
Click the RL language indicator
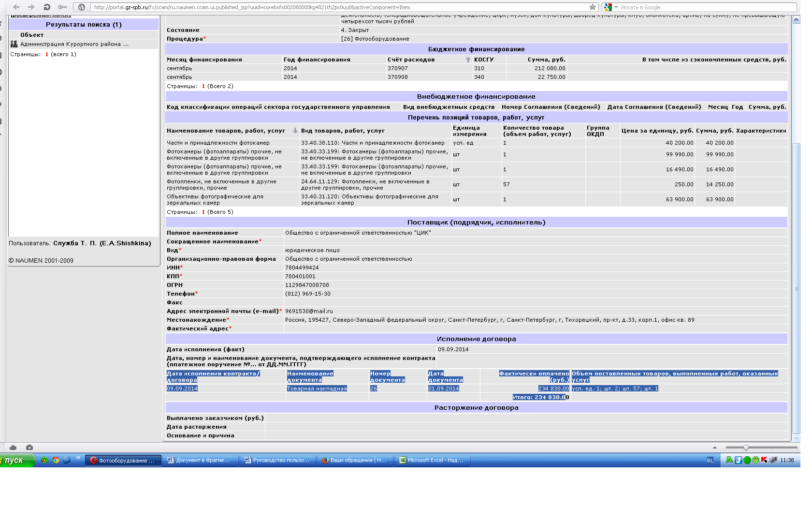click(710, 460)
